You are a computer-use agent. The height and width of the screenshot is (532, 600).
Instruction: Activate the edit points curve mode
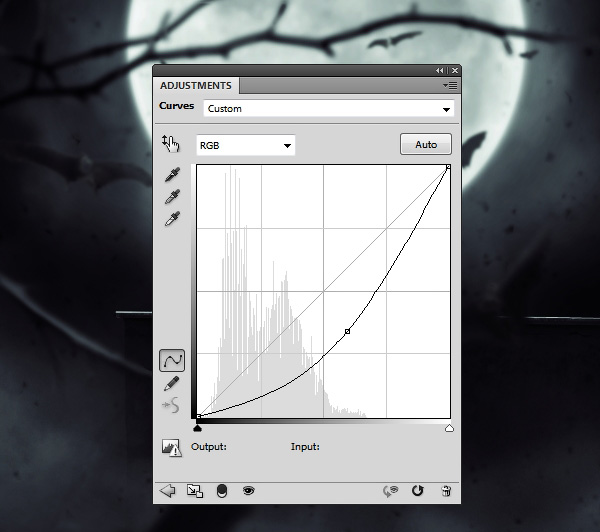(x=172, y=360)
